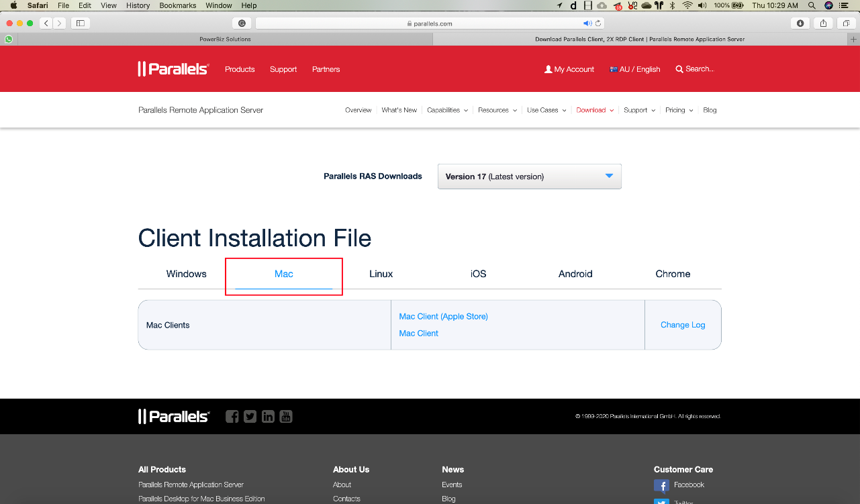Expand the Use Cases menu
The width and height of the screenshot is (860, 504).
coord(546,110)
